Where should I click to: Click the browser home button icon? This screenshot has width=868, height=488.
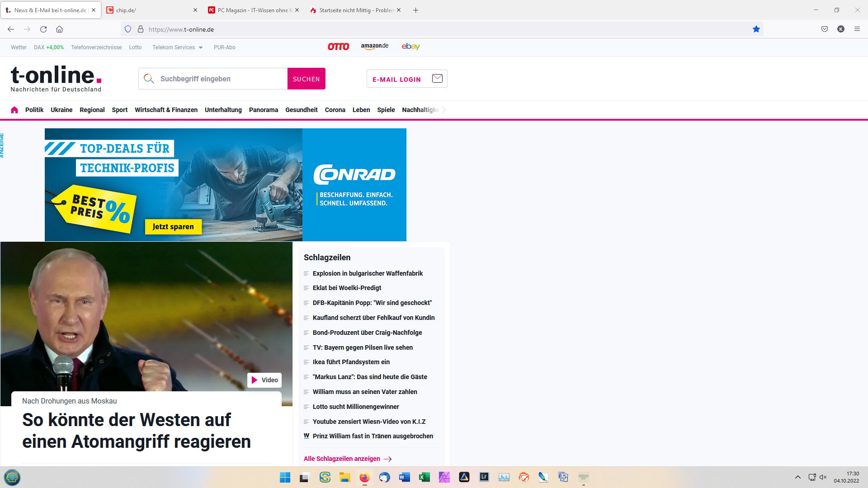click(59, 29)
